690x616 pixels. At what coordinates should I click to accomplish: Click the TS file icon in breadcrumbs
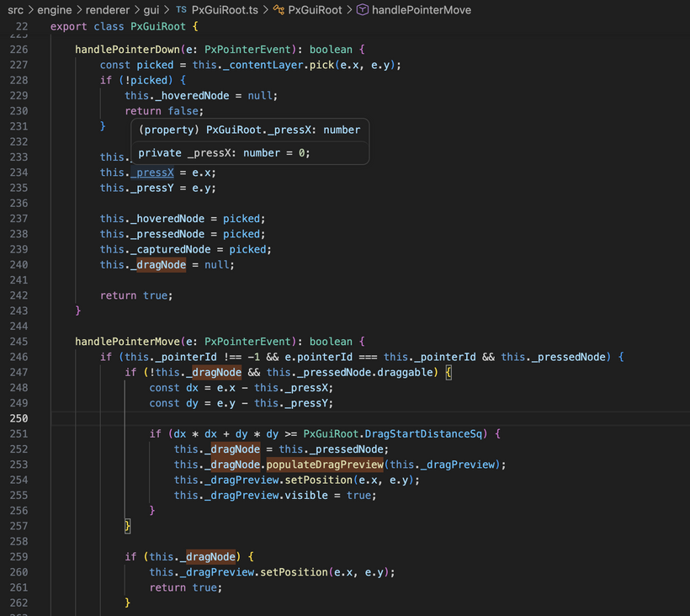pos(182,10)
